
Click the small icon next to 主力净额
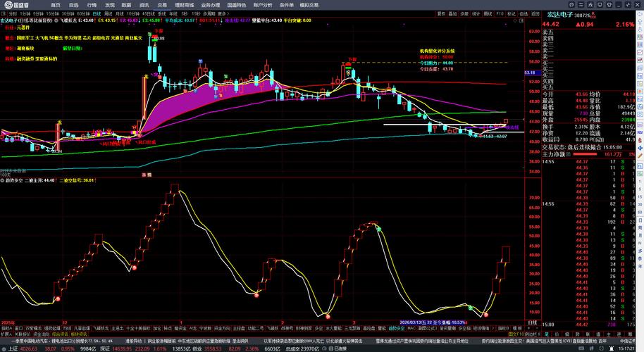click(x=569, y=154)
